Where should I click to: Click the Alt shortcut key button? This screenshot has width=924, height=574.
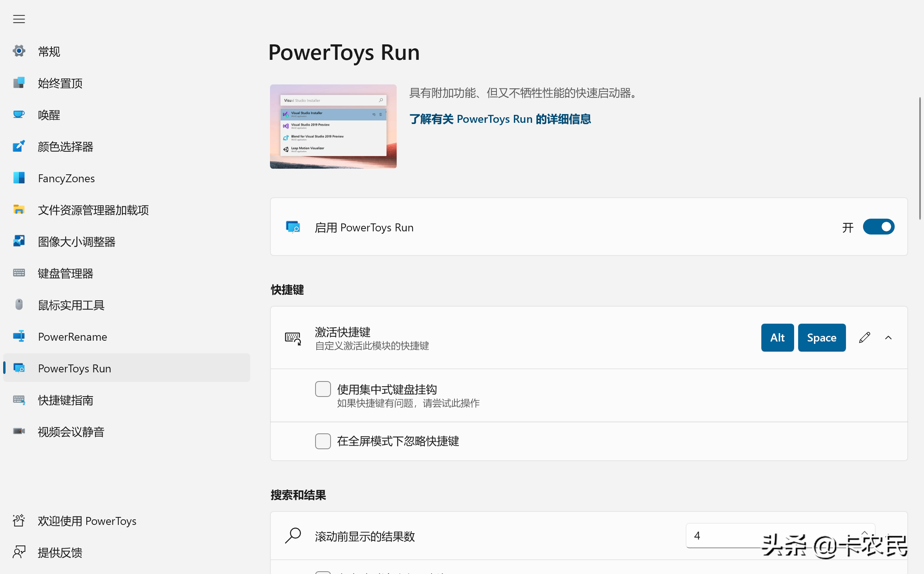(777, 338)
